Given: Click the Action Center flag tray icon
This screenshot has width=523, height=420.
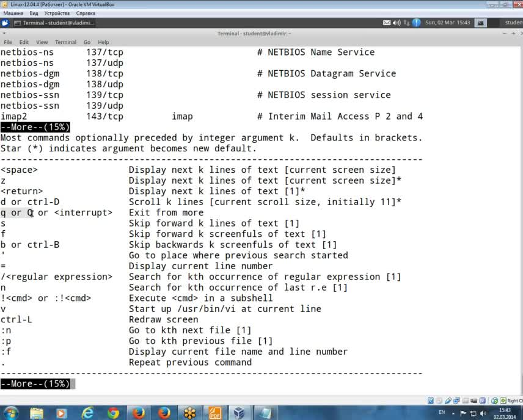Looking at the screenshot, I should click(463, 413).
